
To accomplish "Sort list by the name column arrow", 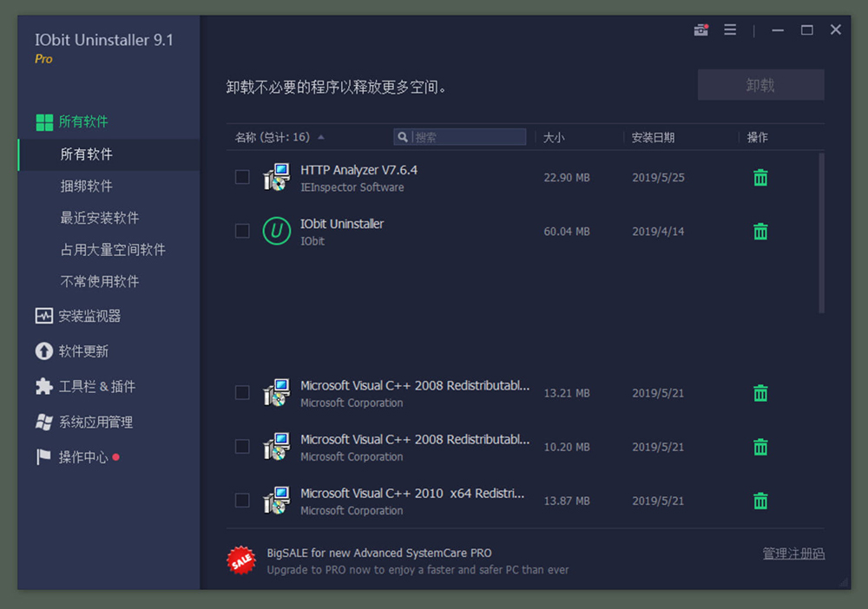I will coord(321,137).
